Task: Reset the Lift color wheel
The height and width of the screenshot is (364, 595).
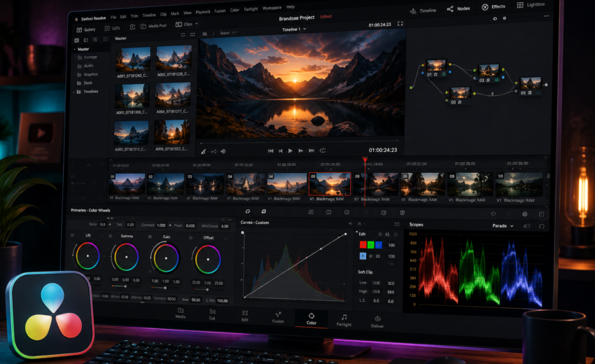Action: [x=73, y=236]
